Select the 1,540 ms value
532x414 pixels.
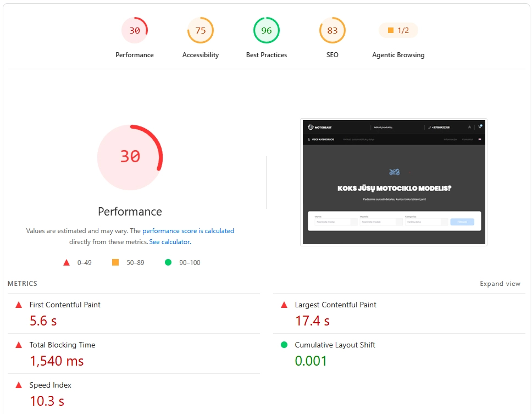click(57, 361)
